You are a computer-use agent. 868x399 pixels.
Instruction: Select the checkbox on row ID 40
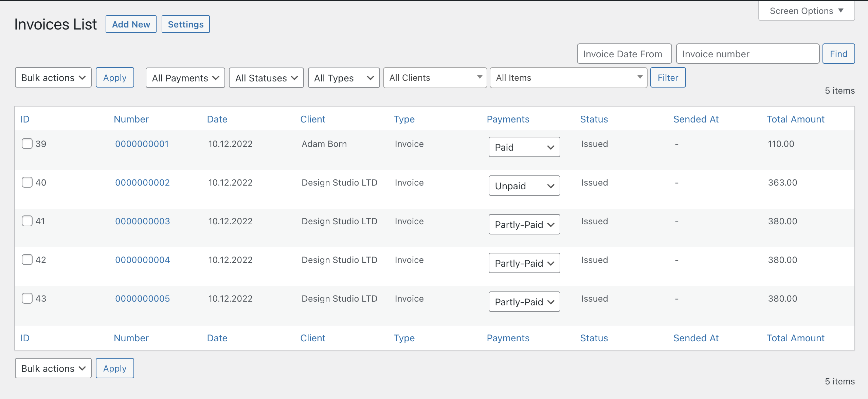27,182
